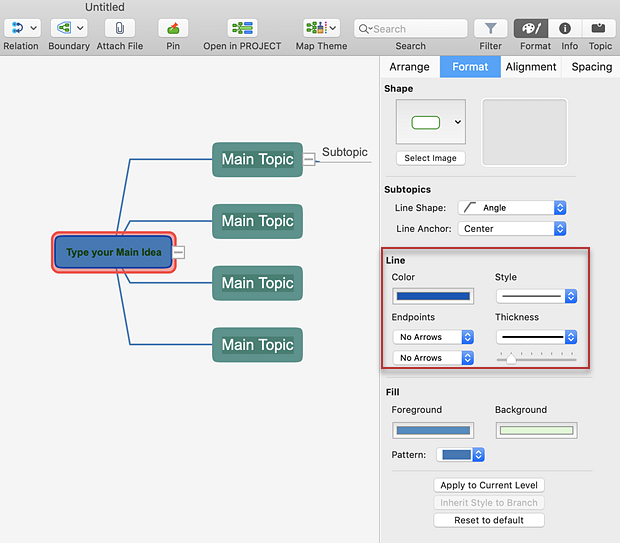The width and height of the screenshot is (620, 543).
Task: Click in the Search field
Action: click(410, 29)
